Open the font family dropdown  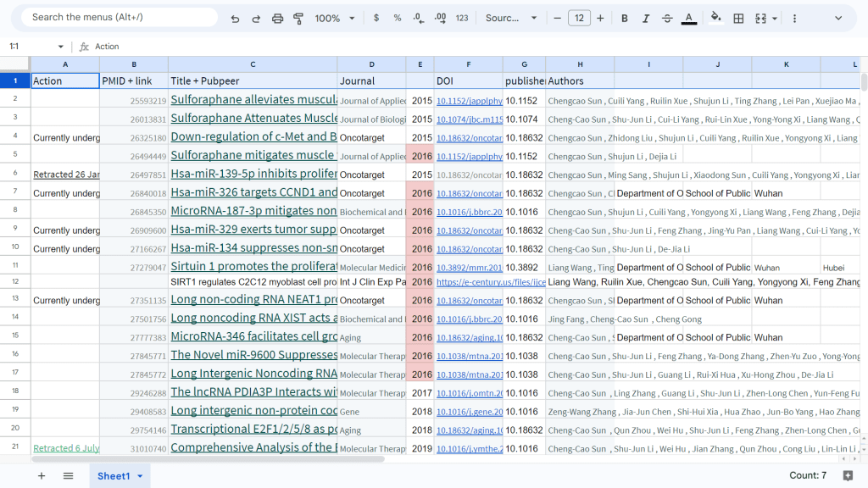[x=511, y=18]
